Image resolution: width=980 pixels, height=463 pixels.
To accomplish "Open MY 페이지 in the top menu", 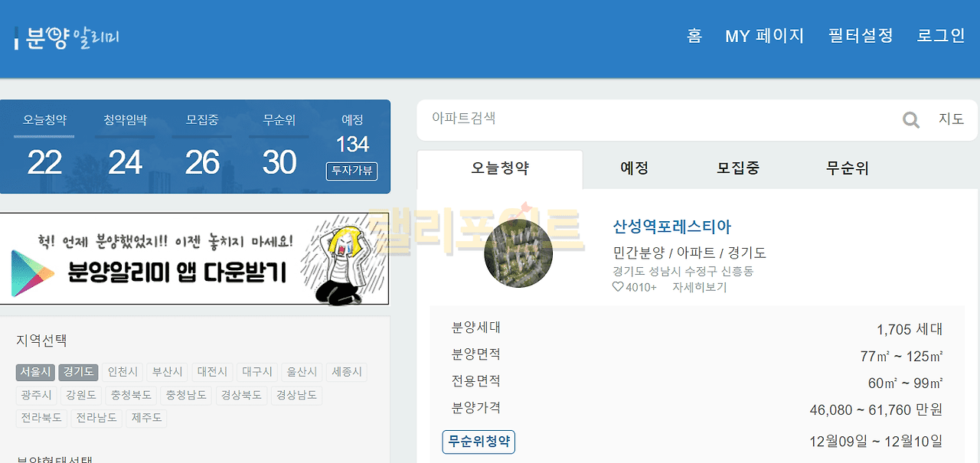I will pyautogui.click(x=764, y=36).
